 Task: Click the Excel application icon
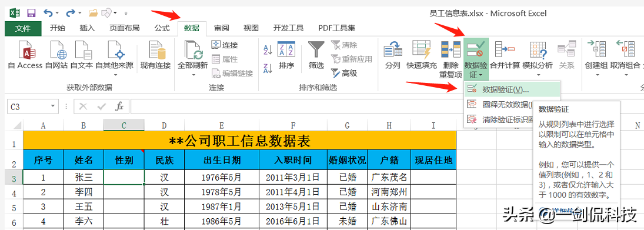point(15,13)
